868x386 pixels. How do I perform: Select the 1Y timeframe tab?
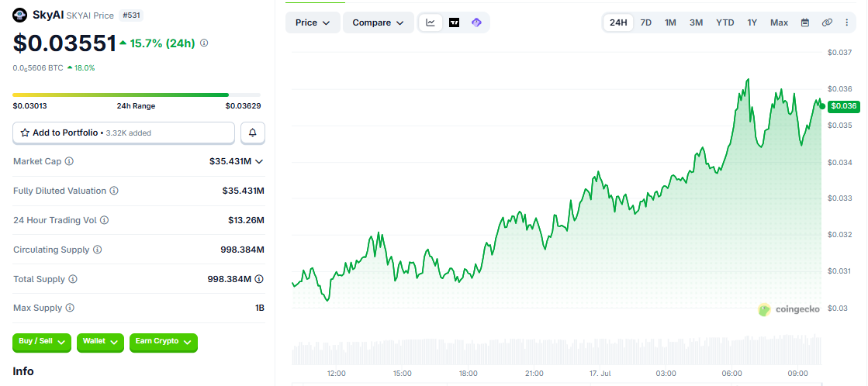point(752,22)
